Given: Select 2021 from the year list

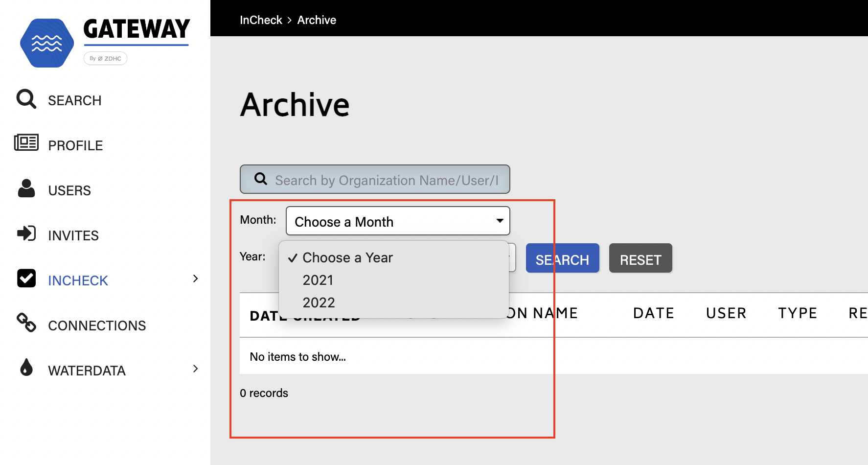Looking at the screenshot, I should (x=318, y=280).
